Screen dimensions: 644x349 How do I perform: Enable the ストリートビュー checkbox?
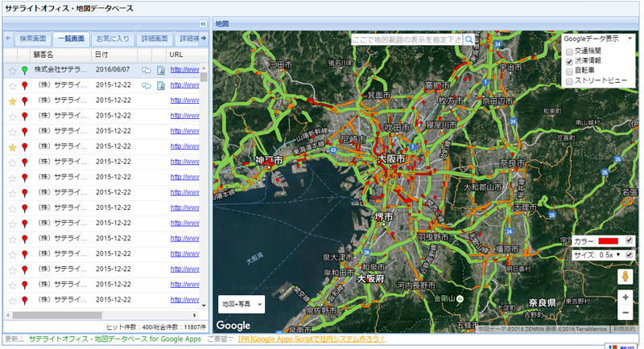pyautogui.click(x=569, y=81)
